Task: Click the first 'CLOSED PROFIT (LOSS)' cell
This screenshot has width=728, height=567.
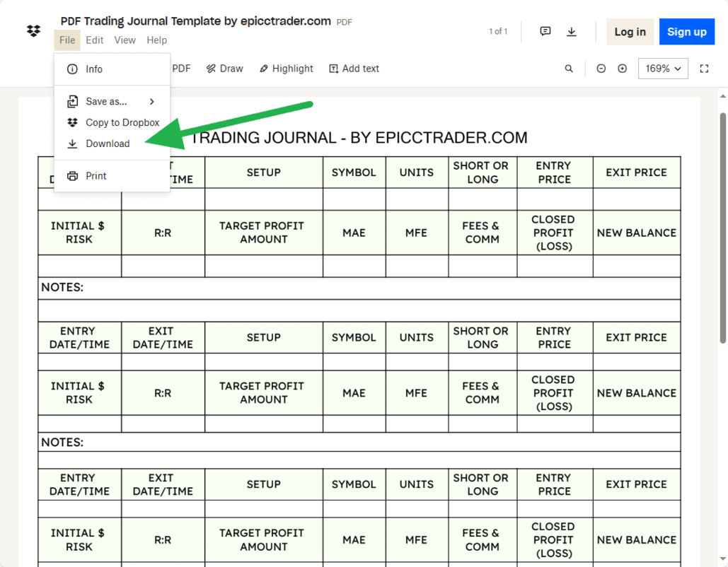Action: pos(553,233)
